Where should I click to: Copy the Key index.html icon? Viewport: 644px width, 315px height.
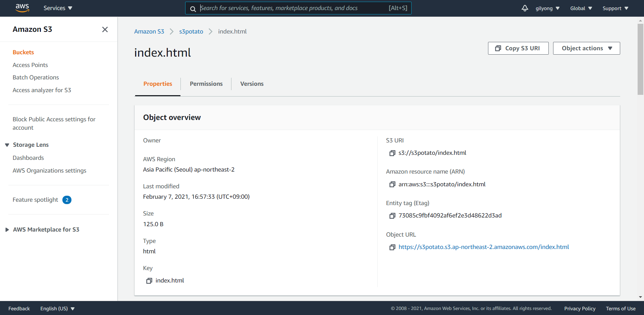(x=149, y=281)
